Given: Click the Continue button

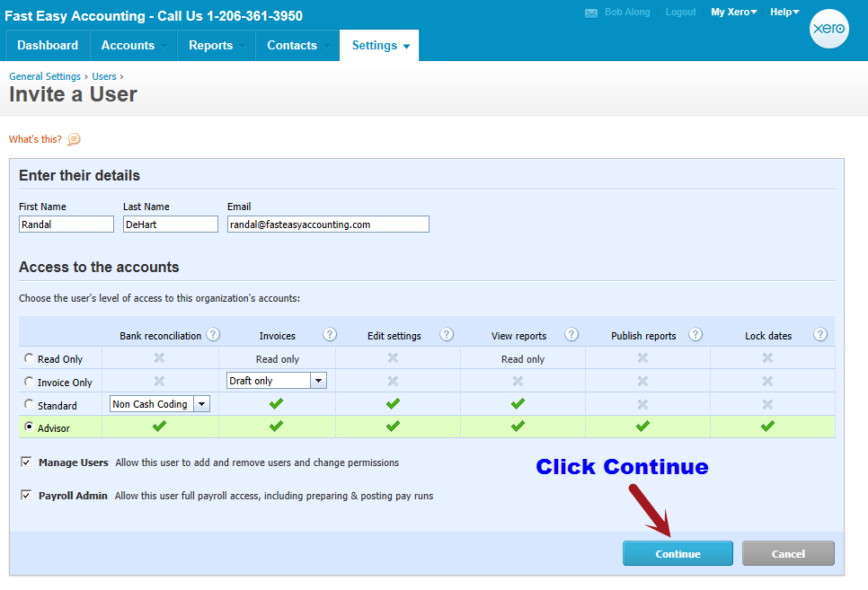Looking at the screenshot, I should click(x=678, y=553).
